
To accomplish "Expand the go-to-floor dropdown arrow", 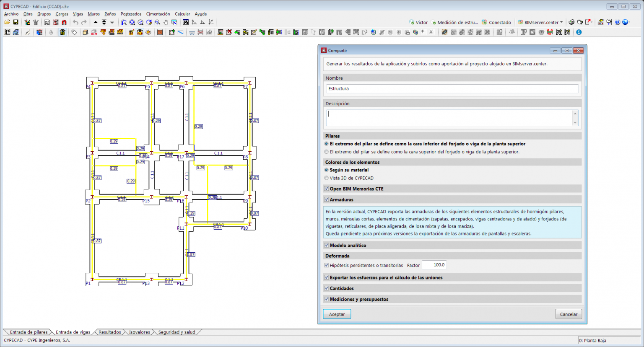I will 112,23.
